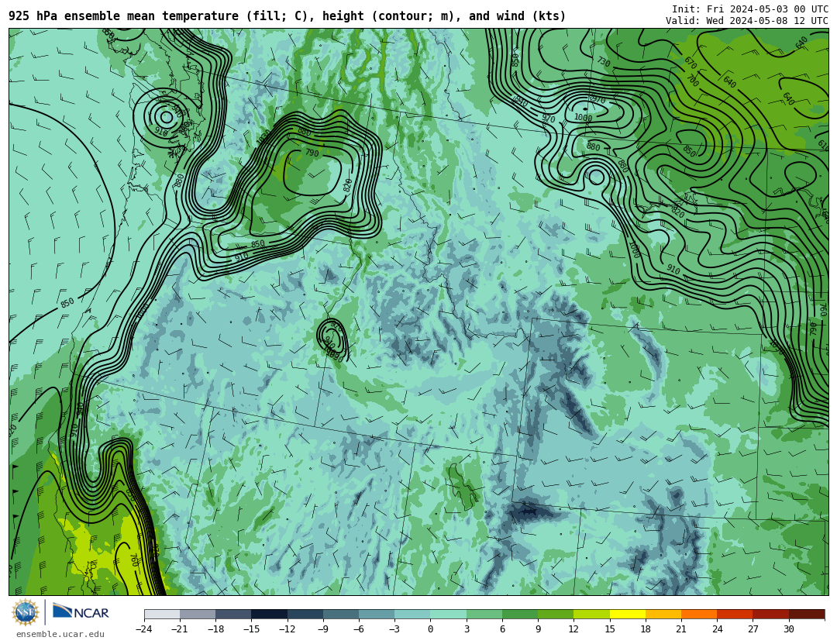Pick the color swatch between 9 and 12
Viewport: 837px width, 644px height.
click(x=556, y=614)
